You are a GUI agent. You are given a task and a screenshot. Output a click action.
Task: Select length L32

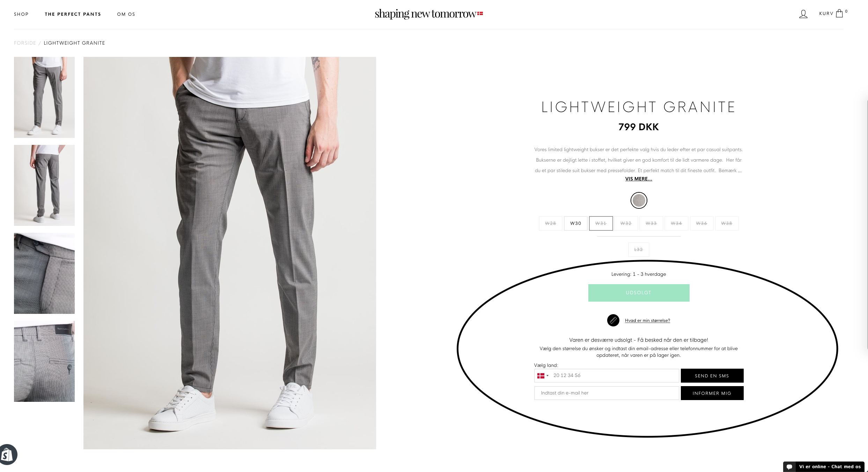coord(639,250)
